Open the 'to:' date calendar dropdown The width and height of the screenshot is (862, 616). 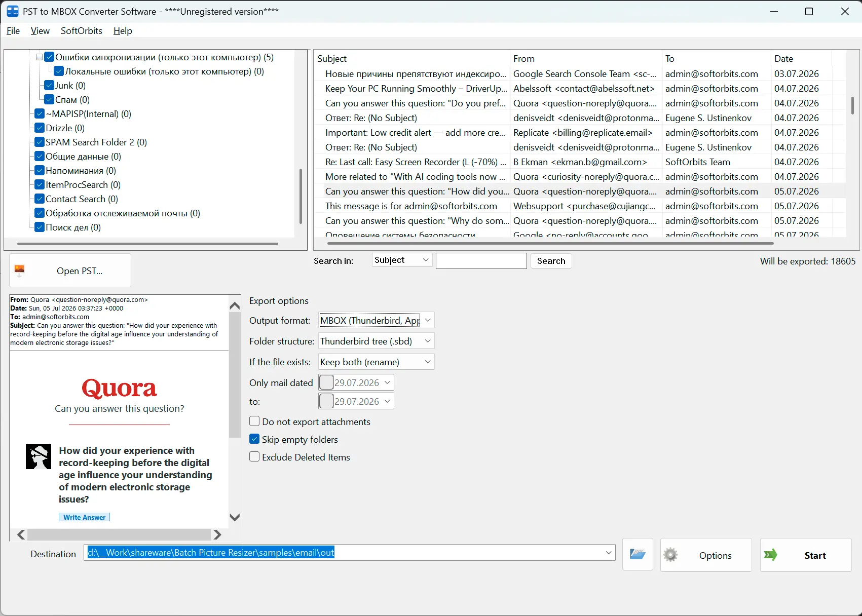tap(387, 401)
